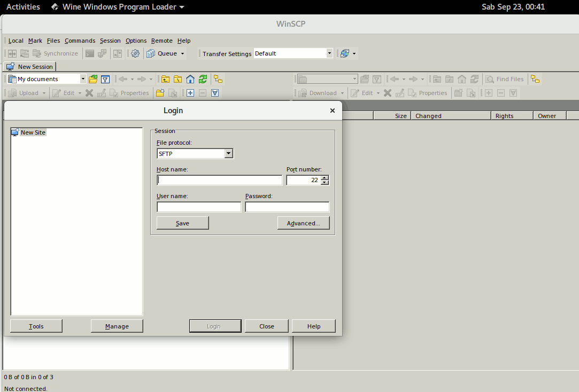Click the local Select Files plus icon
This screenshot has width=579, height=392.
(x=190, y=93)
